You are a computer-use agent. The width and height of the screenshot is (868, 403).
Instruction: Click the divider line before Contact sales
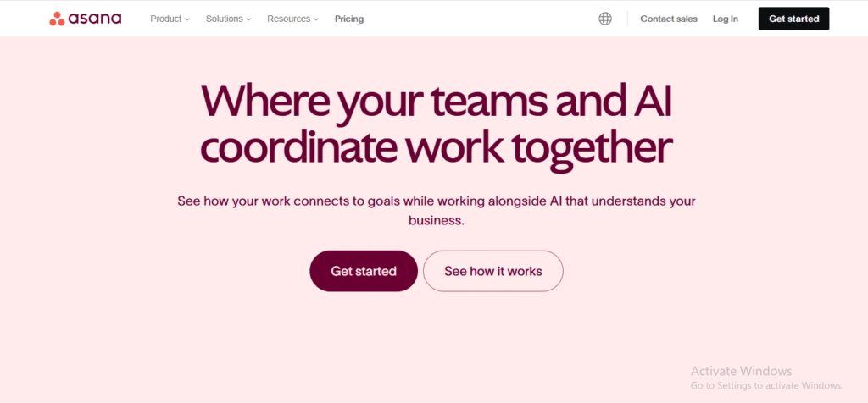tap(627, 19)
